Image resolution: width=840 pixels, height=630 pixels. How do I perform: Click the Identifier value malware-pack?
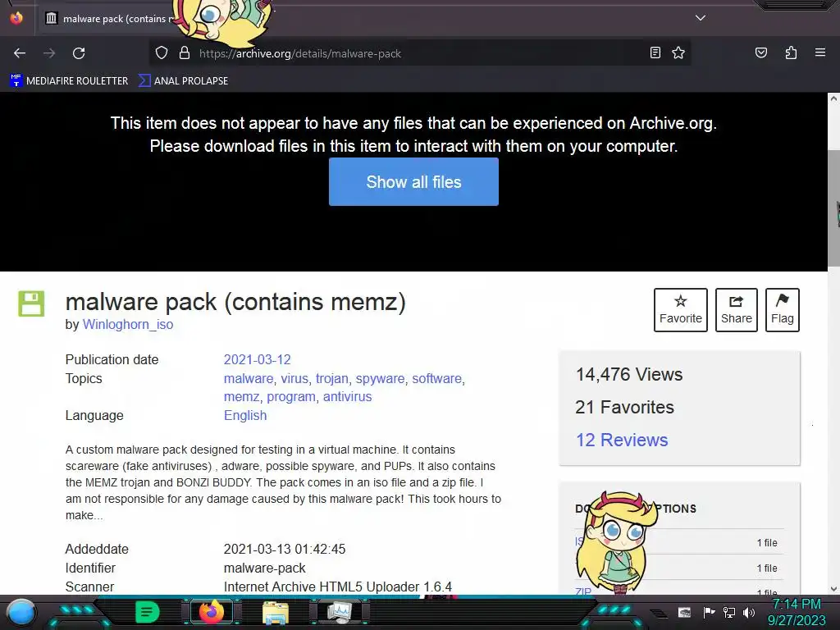coord(264,568)
